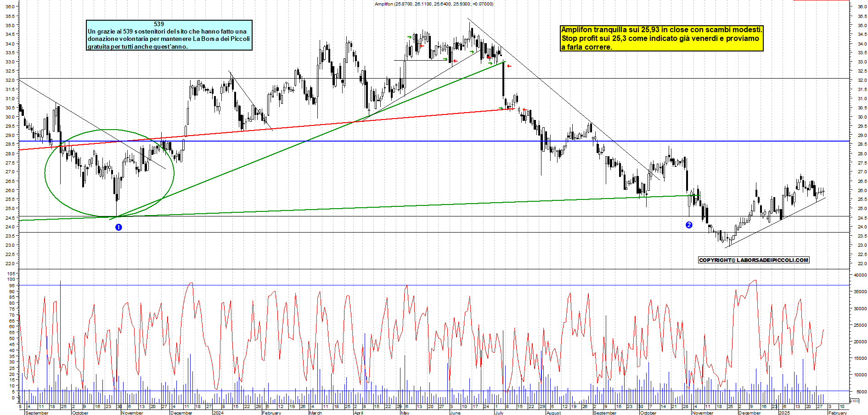
Task: Click the '50' oscillator scale label
Action: [12, 339]
